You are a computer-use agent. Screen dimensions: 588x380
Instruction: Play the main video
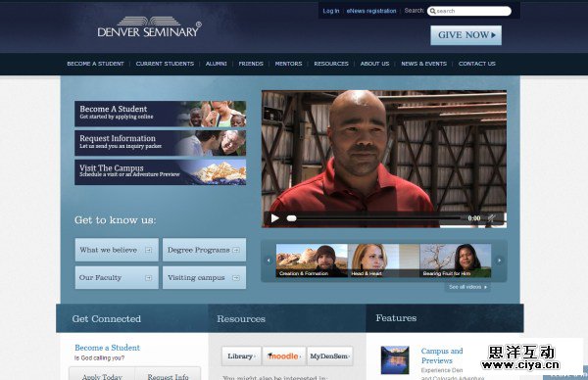tap(275, 218)
